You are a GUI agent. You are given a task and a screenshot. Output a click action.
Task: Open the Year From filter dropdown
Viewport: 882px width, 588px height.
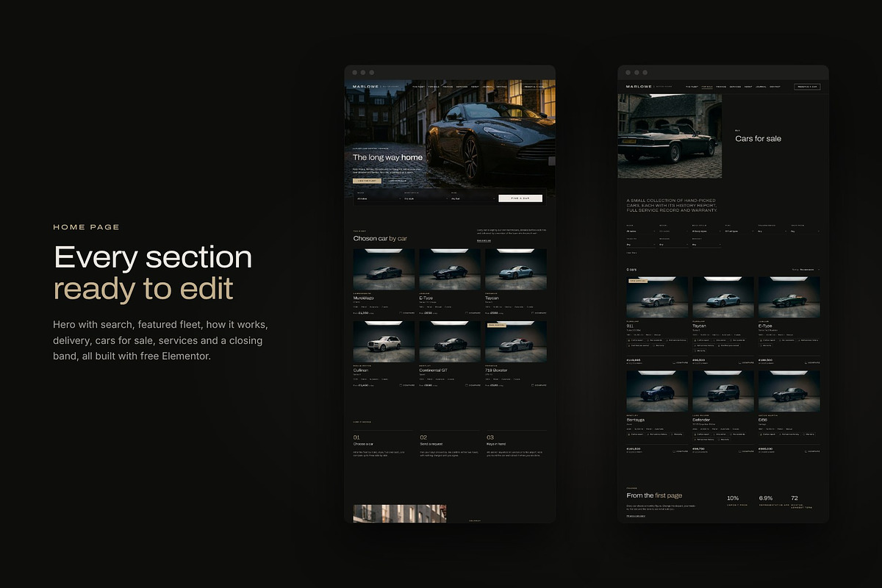coord(805,232)
